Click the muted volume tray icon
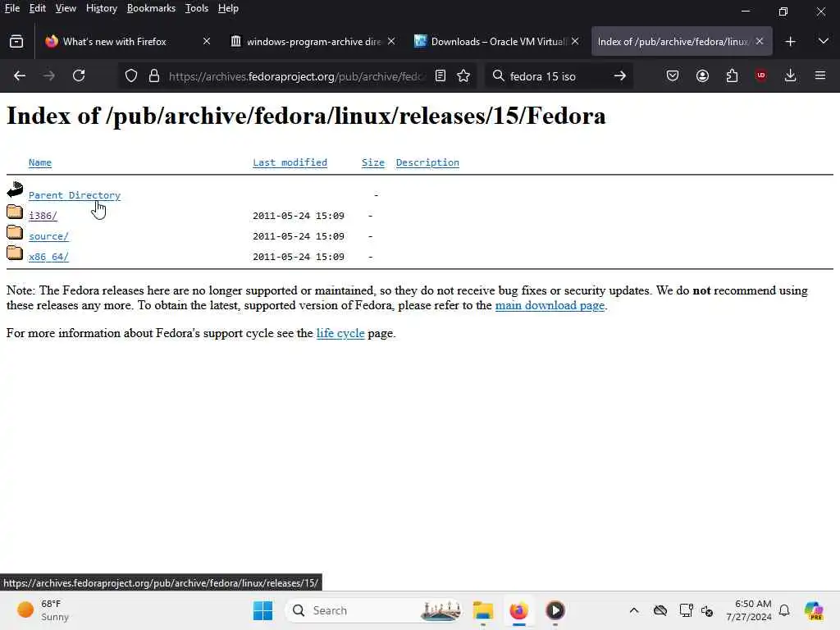The height and width of the screenshot is (630, 840). tap(707, 610)
